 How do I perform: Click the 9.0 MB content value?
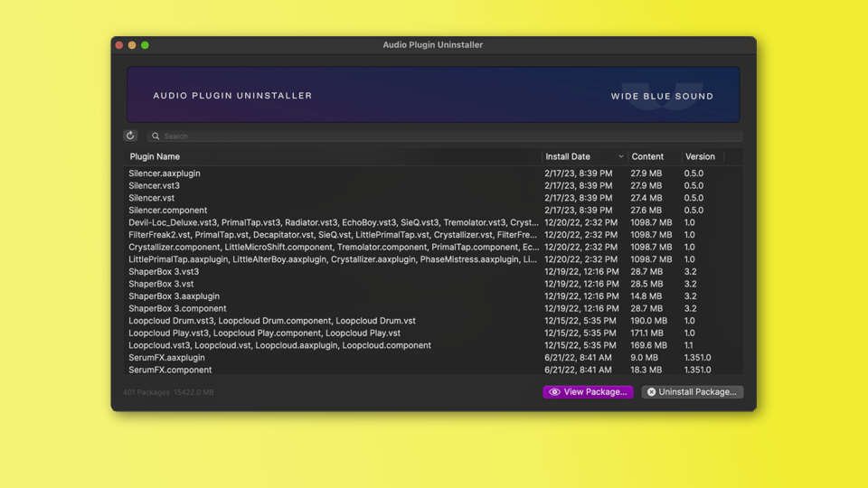tap(644, 358)
